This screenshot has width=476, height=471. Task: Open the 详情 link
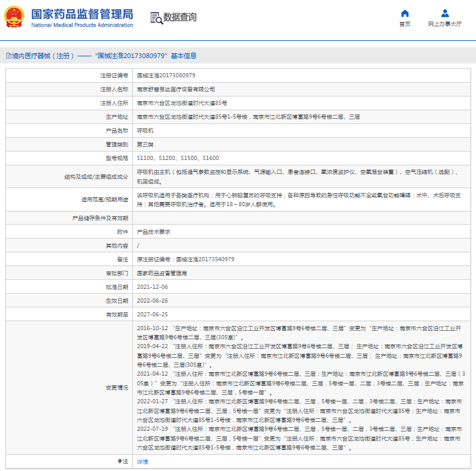[143, 461]
